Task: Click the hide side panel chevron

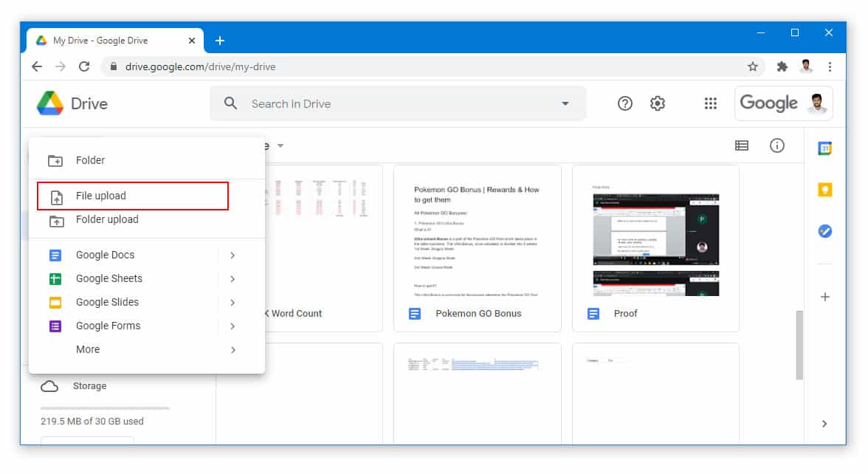Action: (x=824, y=424)
